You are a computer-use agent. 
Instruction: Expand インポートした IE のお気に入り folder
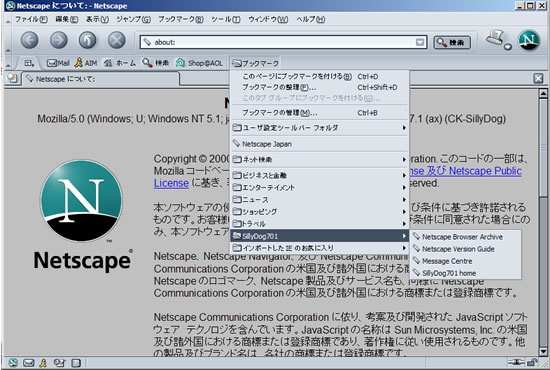click(320, 248)
